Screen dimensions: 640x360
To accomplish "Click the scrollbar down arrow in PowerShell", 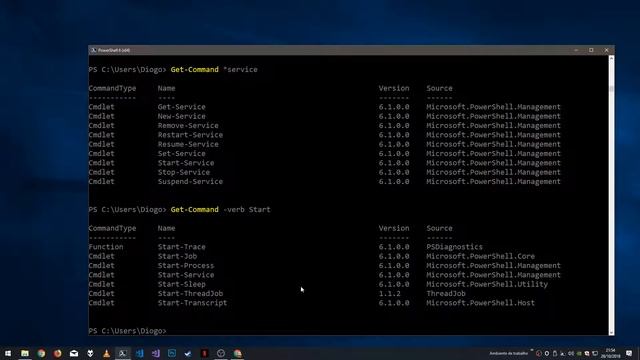I will pos(611,333).
